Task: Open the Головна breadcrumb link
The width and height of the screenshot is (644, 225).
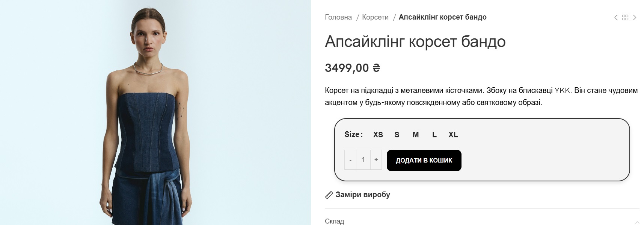Action: pos(338,17)
